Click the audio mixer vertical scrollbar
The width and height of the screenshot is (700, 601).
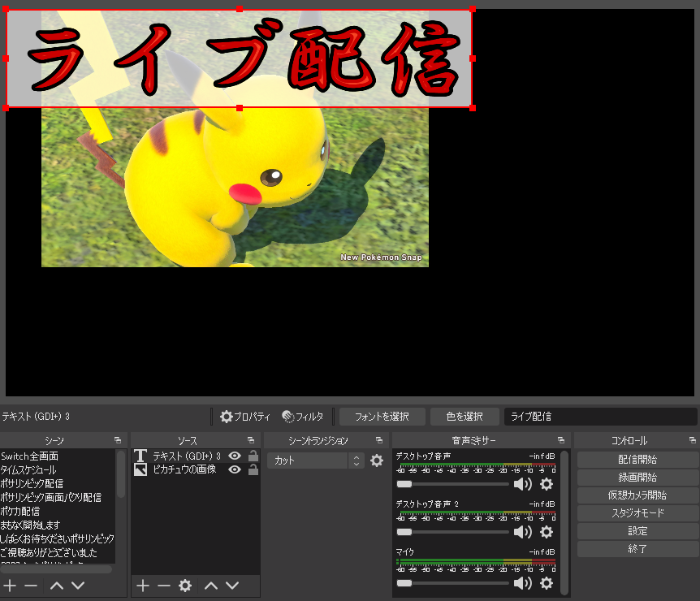point(564,522)
